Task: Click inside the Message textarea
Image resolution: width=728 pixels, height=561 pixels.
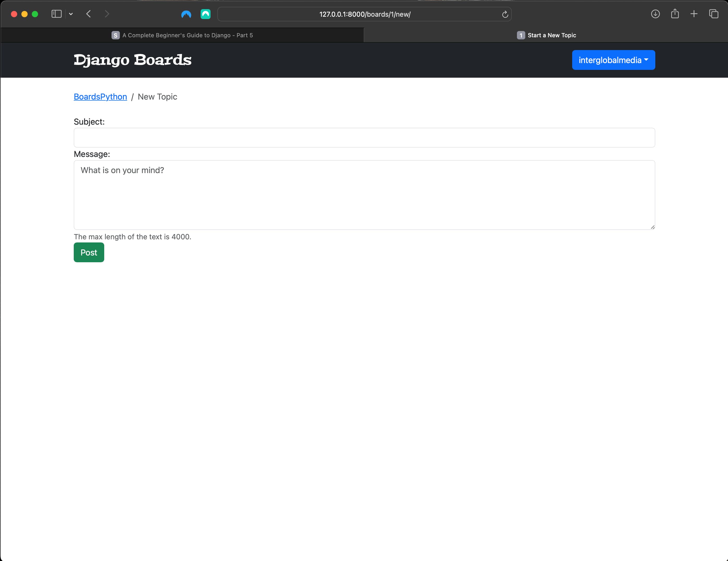Action: point(364,195)
